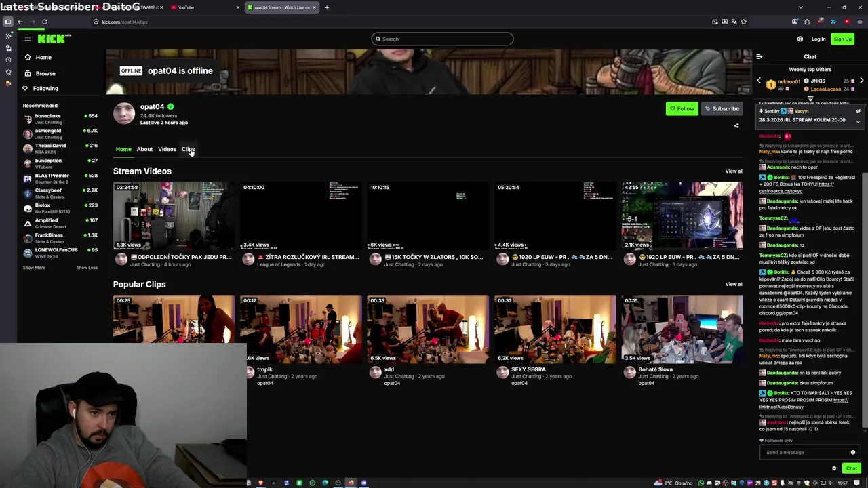Reload the browser page

[x=45, y=22]
